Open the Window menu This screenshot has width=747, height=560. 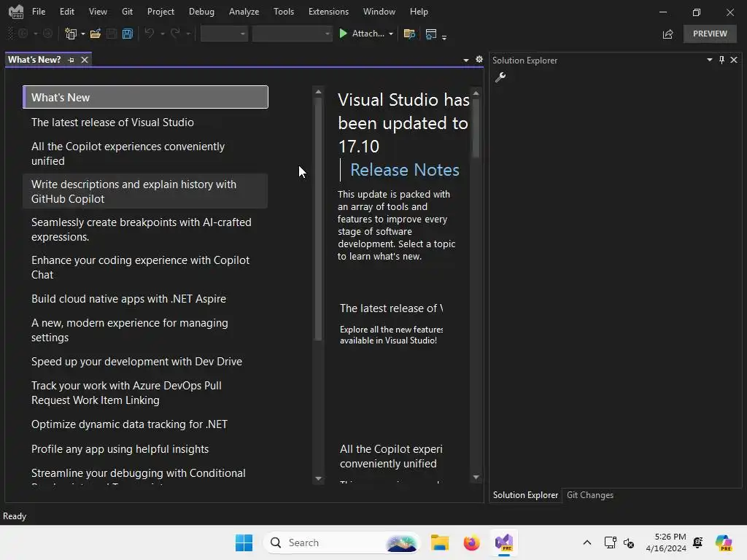click(379, 12)
